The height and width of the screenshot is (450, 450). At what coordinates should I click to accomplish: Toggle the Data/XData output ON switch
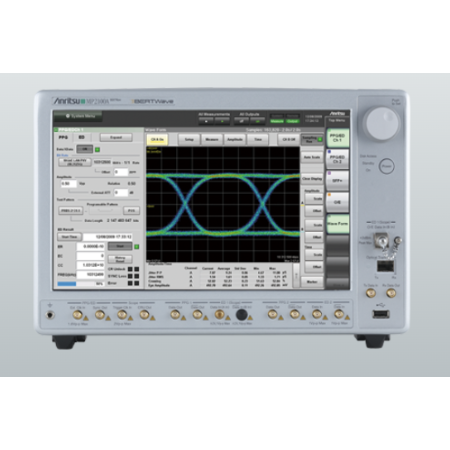[x=85, y=149]
